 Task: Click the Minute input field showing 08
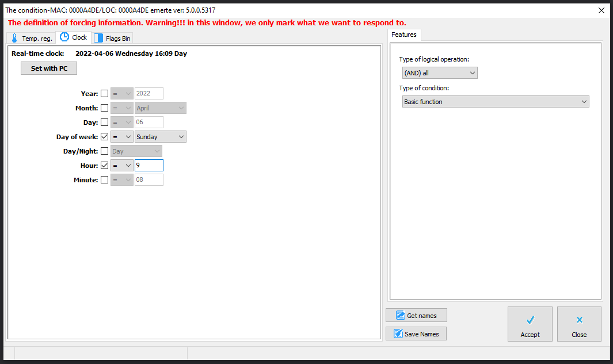[149, 179]
